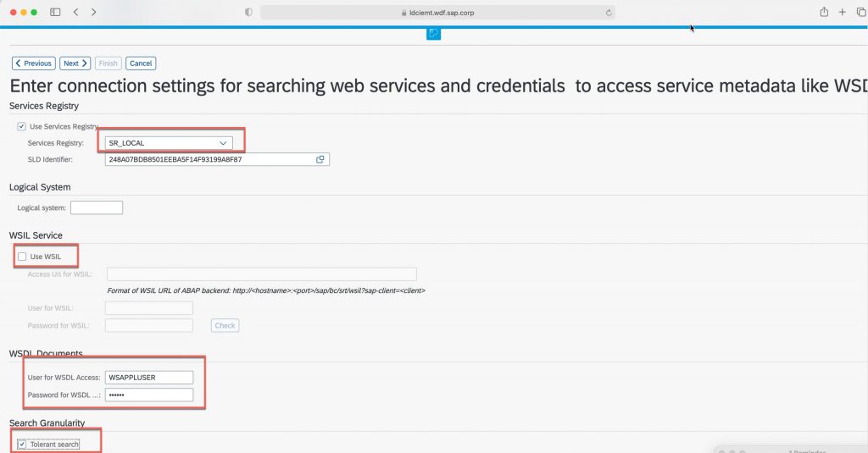
Task: Toggle the Safari sidebar icon
Action: coord(55,12)
